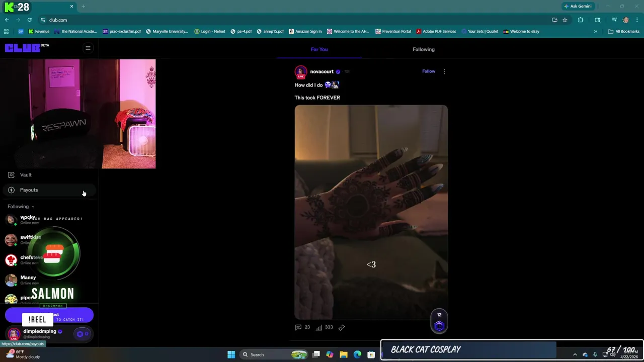Copy the post link via chain icon
644x362 pixels.
coord(342,327)
